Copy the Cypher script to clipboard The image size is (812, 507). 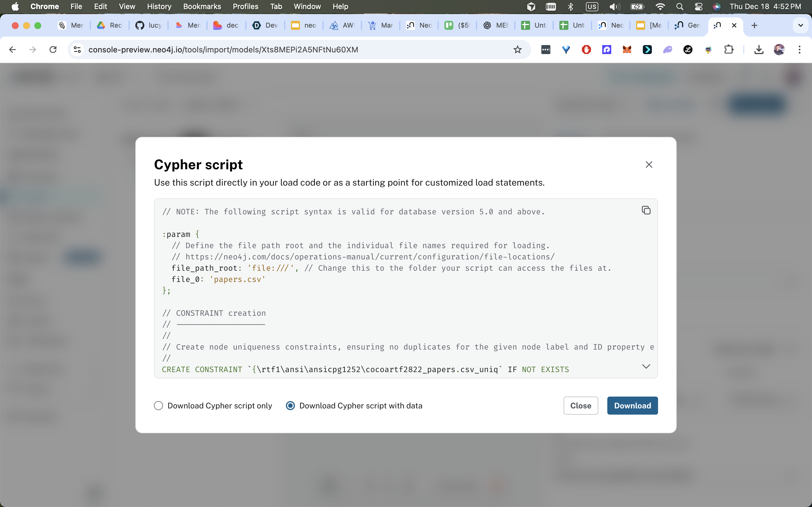tap(646, 210)
